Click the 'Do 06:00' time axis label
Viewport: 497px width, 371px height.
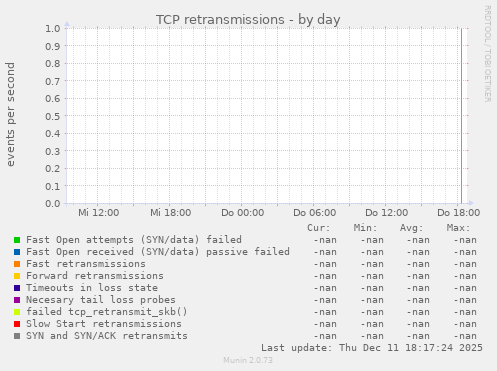tap(315, 213)
